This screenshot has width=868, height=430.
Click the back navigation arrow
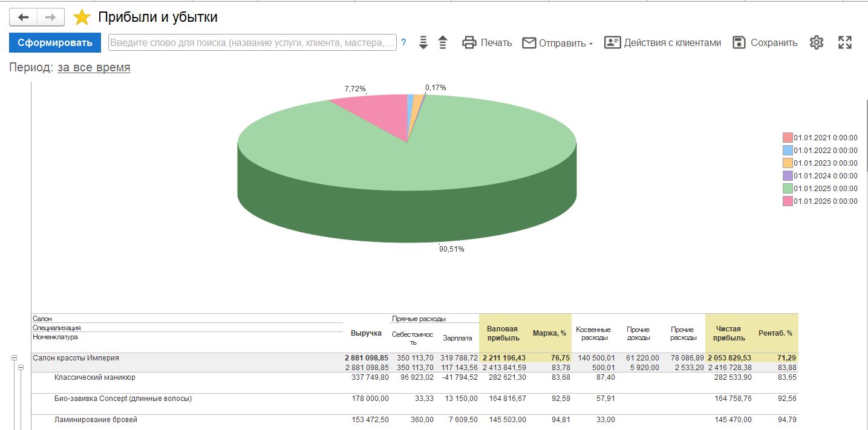point(24,17)
